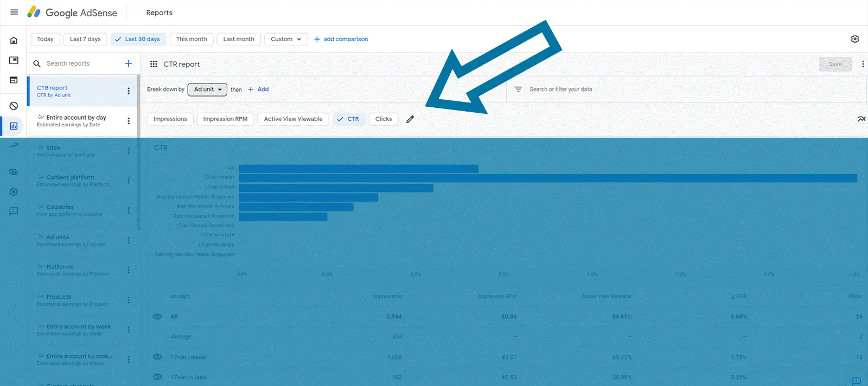868x386 pixels.
Task: Open the Sites section icon in rail
Action: point(14,80)
